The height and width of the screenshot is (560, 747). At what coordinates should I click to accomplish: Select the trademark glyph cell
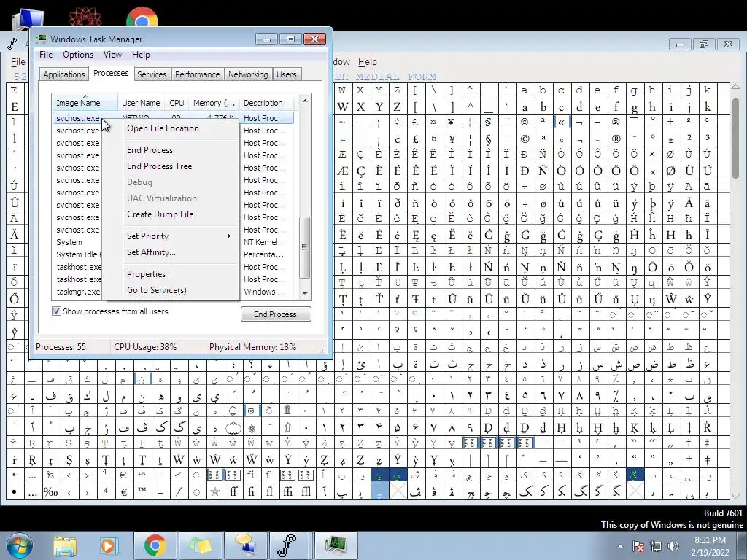click(142, 491)
